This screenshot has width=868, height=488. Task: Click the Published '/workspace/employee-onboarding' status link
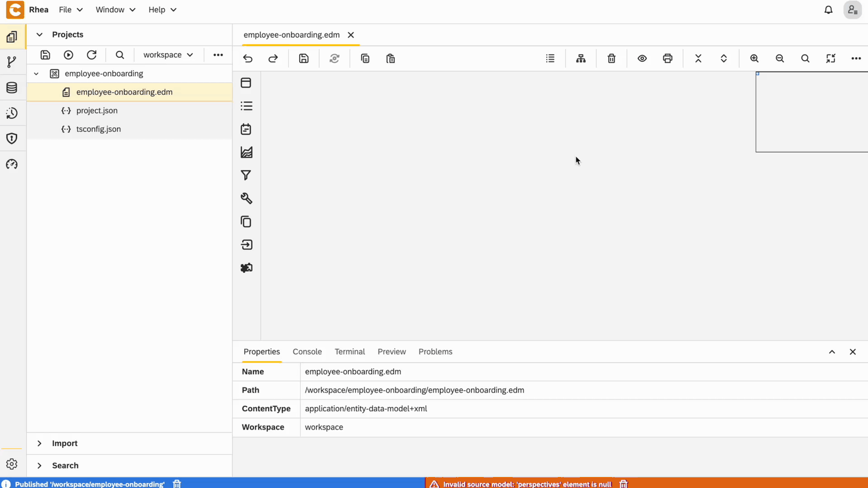(x=90, y=484)
